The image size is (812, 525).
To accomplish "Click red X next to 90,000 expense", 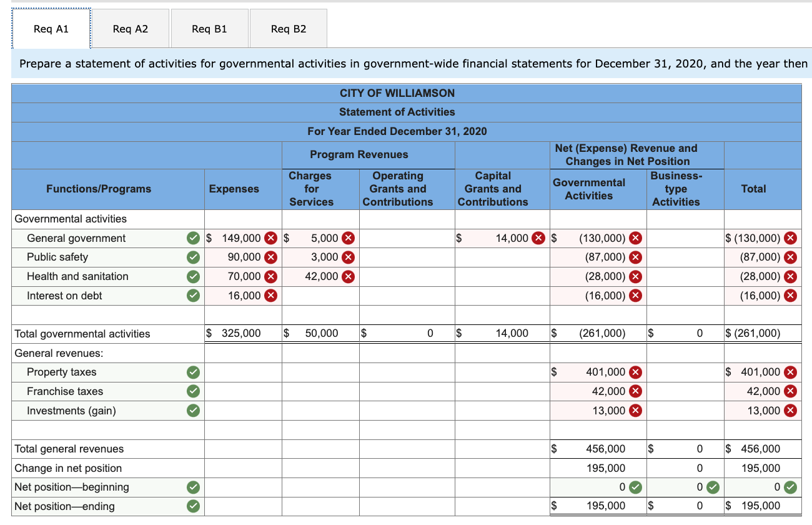I will (270, 257).
